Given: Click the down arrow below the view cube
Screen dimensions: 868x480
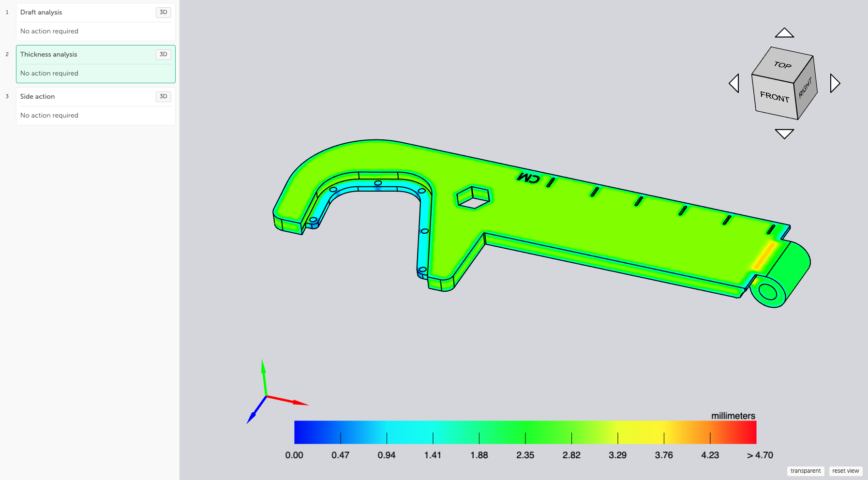Looking at the screenshot, I should [x=784, y=134].
